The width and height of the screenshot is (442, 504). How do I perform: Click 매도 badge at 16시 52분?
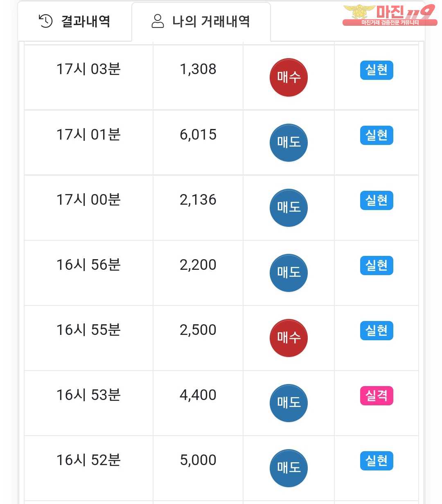coord(289,468)
